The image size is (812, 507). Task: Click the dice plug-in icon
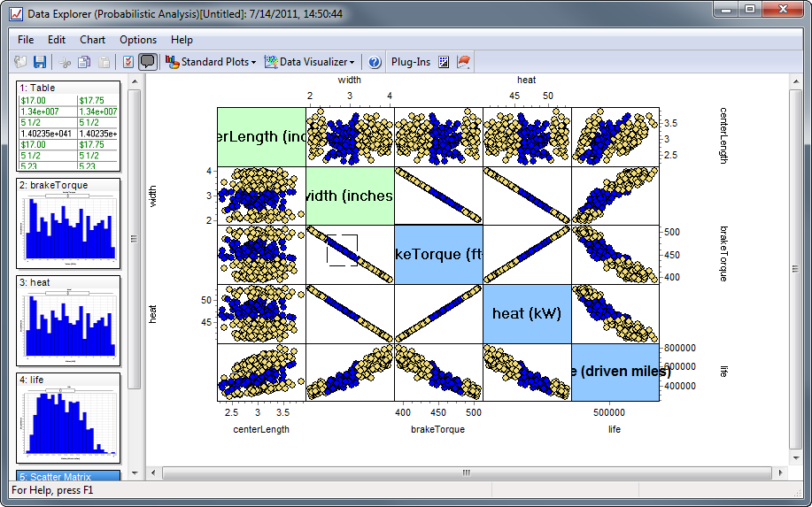[x=444, y=62]
